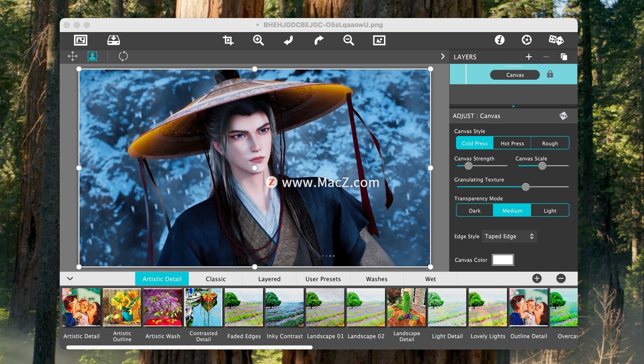Select the Crop tool
The width and height of the screenshot is (644, 364).
pyautogui.click(x=228, y=40)
